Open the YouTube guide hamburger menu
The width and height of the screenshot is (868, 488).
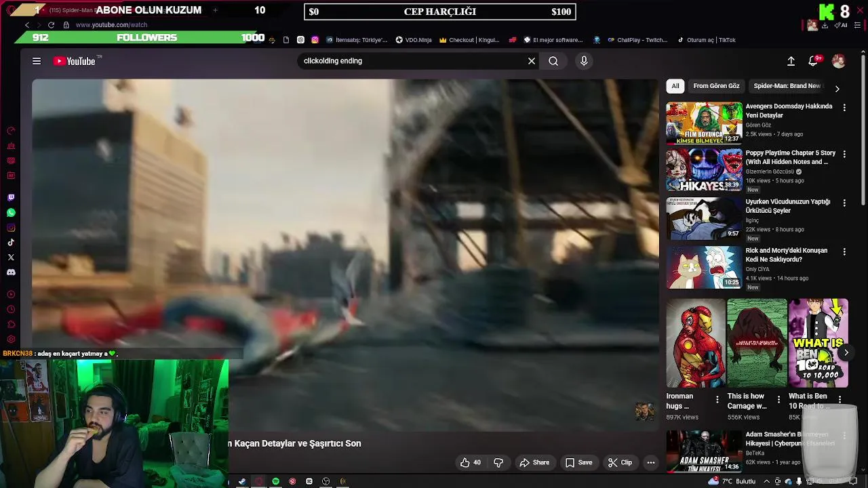pos(37,61)
